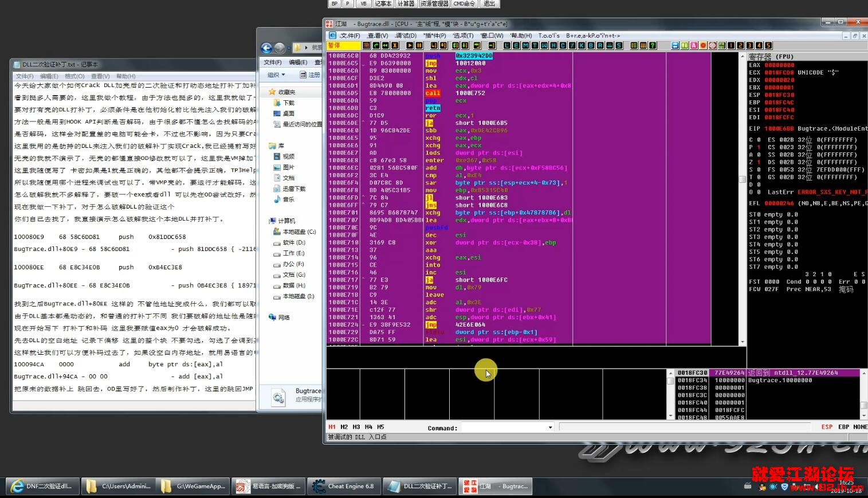
Task: Switch to Cheat Engine 6.8 taskbar item
Action: point(343,487)
